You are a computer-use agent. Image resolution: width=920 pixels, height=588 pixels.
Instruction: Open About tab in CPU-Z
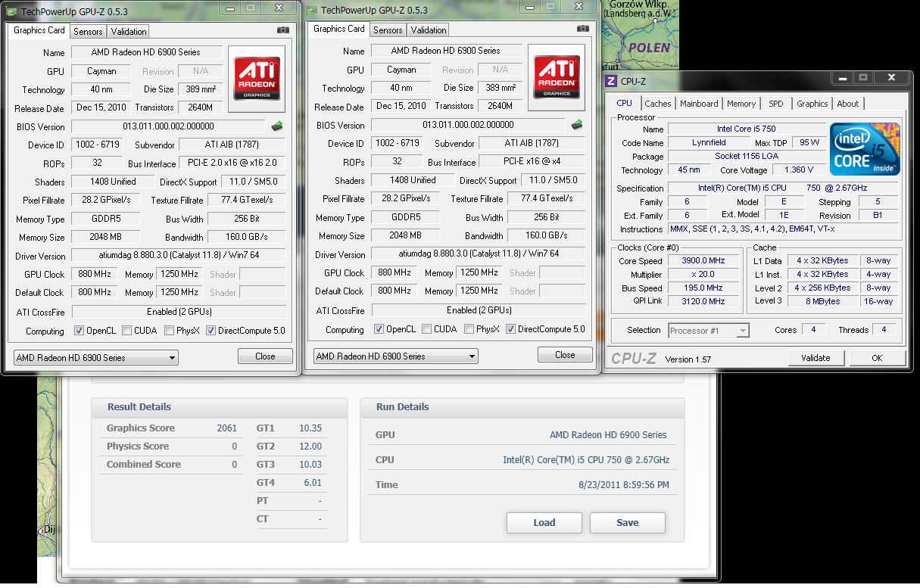(848, 104)
